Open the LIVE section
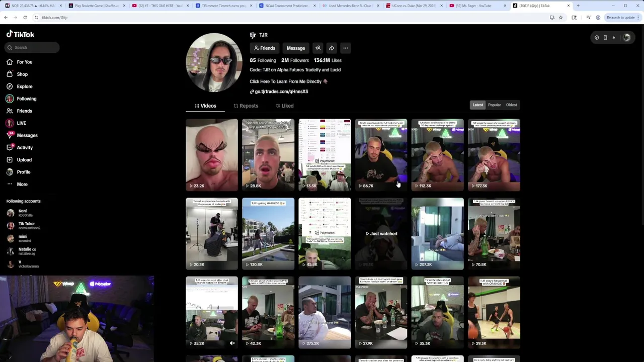The image size is (644, 362). coord(17,123)
